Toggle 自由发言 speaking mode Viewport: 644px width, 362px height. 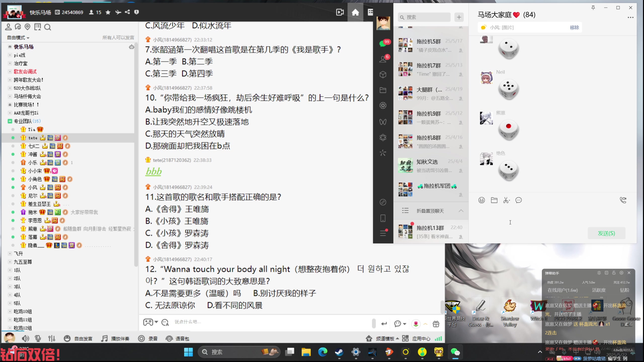(x=78, y=338)
